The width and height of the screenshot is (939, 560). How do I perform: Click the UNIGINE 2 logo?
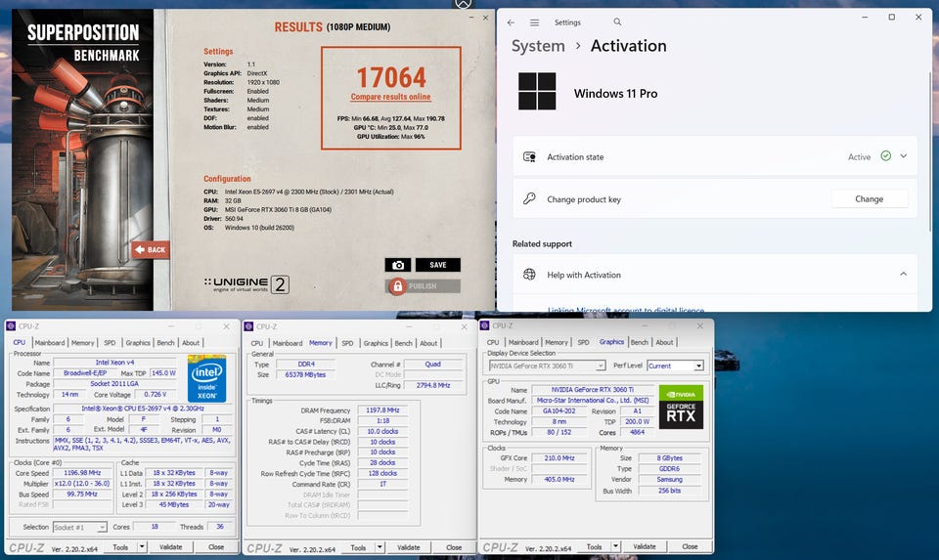tap(246, 284)
